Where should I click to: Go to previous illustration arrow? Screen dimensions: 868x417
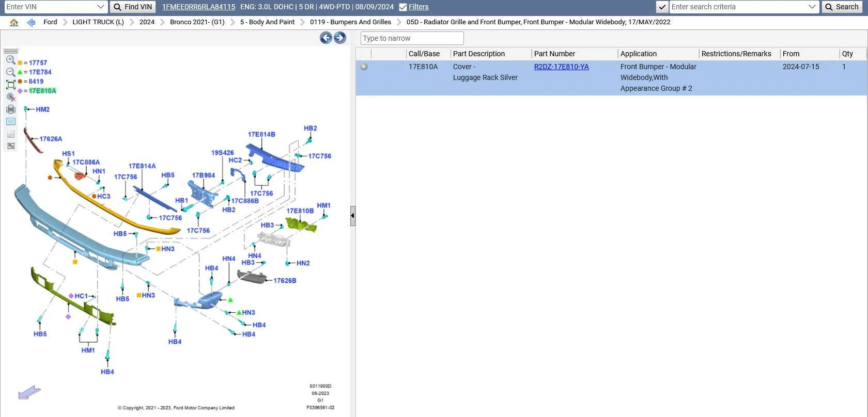(326, 38)
